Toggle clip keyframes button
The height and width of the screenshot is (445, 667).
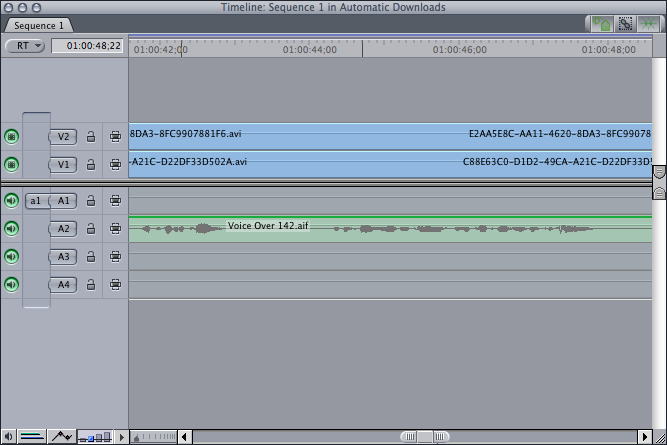click(x=32, y=436)
